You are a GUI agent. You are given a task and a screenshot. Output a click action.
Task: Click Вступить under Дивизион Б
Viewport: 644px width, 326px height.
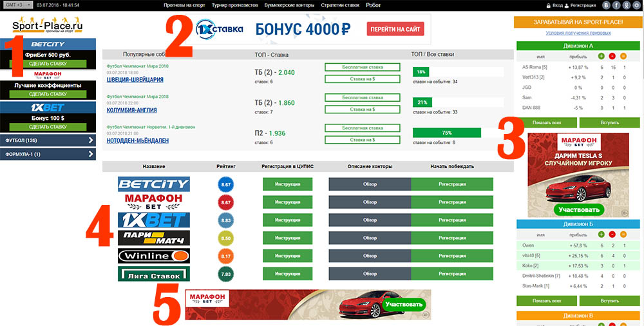pos(609,301)
